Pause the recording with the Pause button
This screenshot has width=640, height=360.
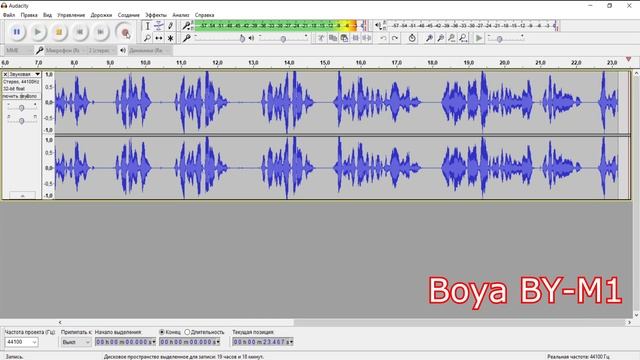point(17,32)
